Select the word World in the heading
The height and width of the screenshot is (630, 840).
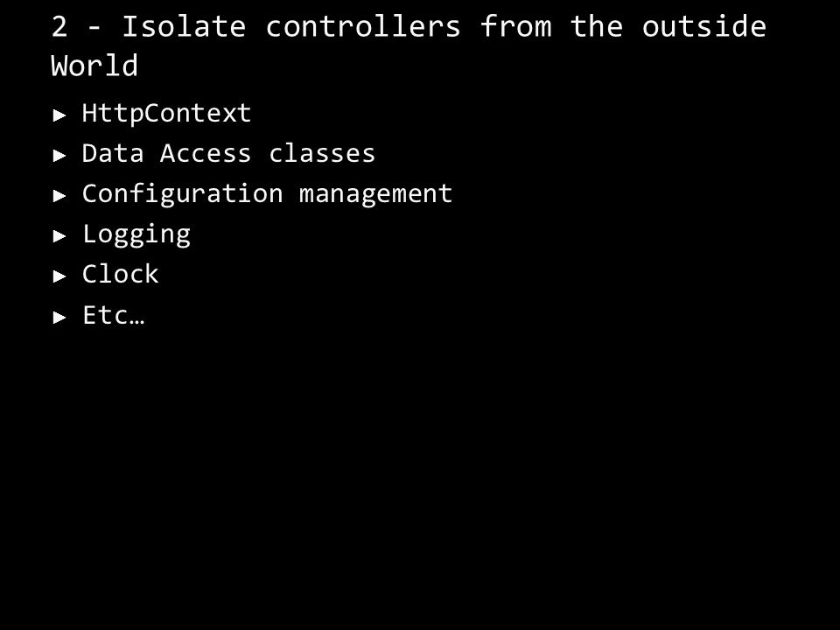(x=94, y=66)
